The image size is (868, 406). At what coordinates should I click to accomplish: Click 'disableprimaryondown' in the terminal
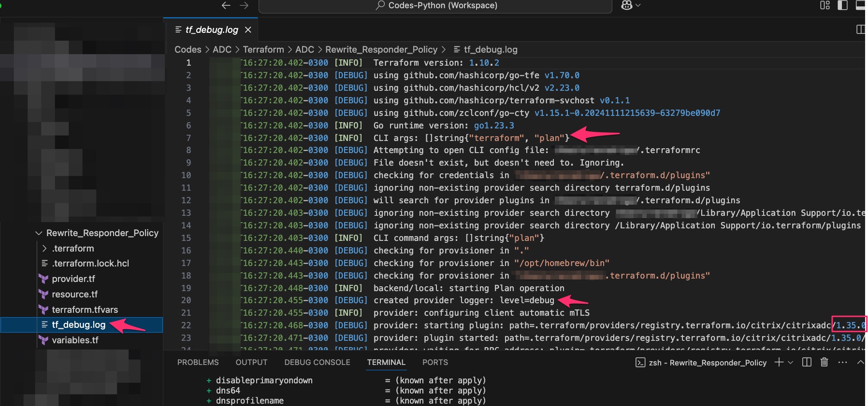[x=264, y=380]
